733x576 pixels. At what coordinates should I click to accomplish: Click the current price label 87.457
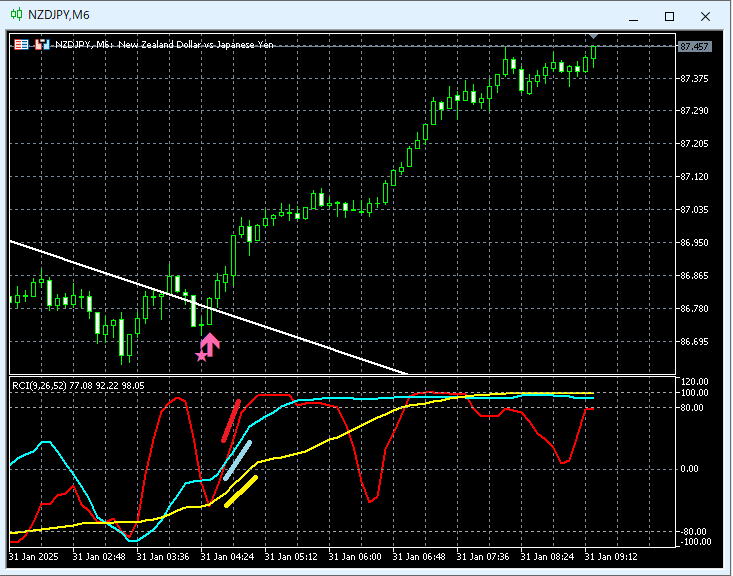click(694, 46)
